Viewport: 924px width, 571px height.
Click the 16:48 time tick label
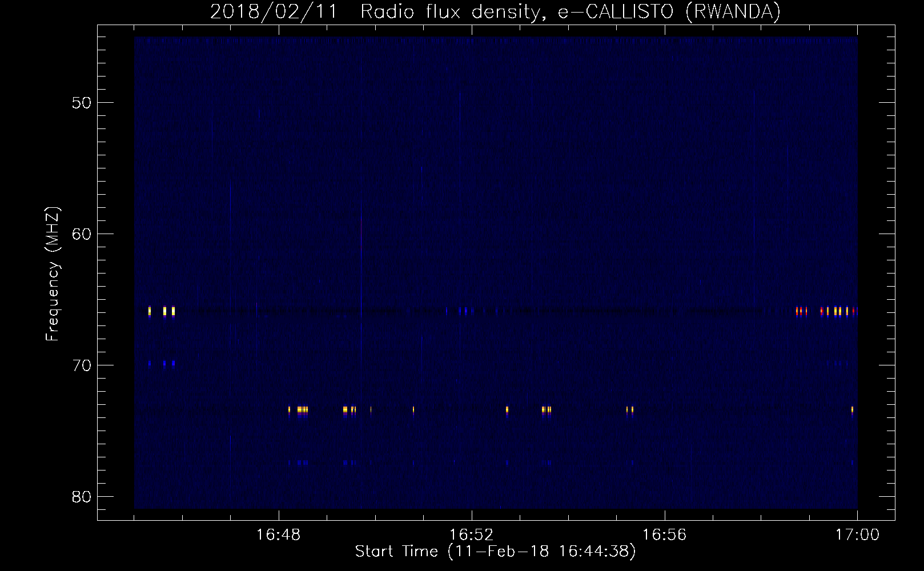click(278, 535)
